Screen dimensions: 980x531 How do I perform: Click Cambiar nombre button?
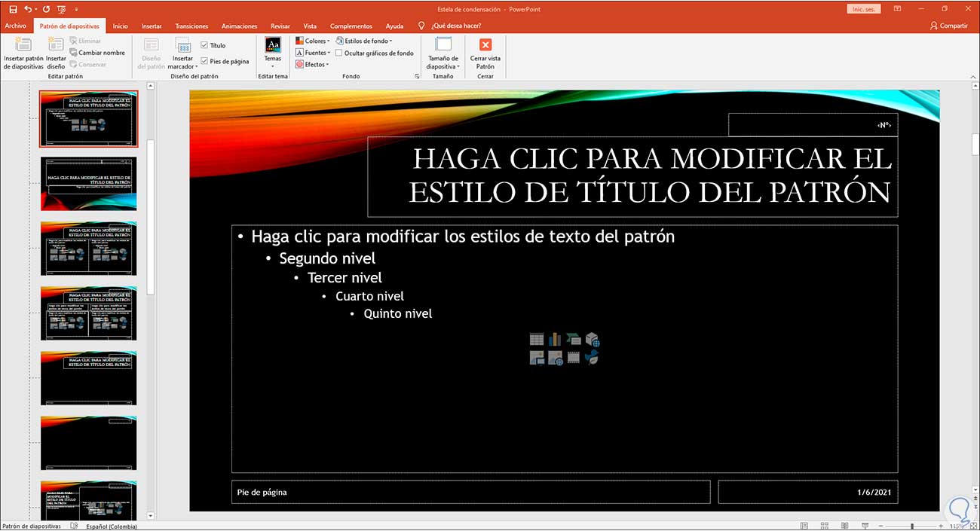point(97,53)
